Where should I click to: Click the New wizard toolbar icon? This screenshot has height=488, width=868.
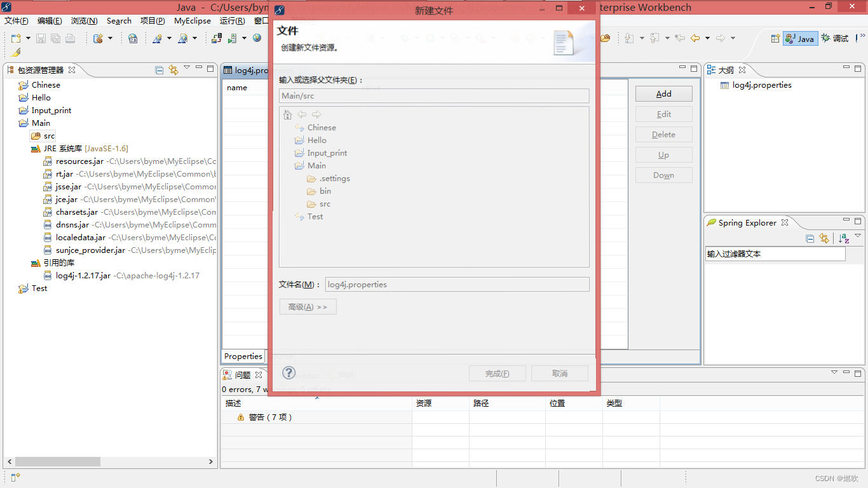tap(16, 39)
